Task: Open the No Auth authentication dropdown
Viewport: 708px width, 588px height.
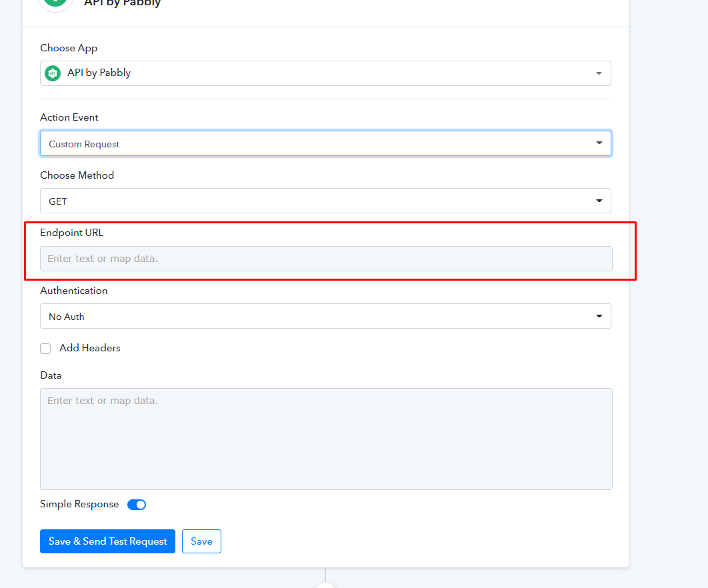Action: point(325,316)
